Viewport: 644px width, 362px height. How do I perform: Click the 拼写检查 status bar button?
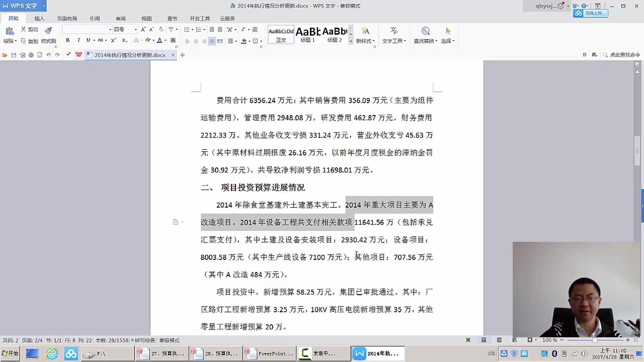(x=143, y=340)
